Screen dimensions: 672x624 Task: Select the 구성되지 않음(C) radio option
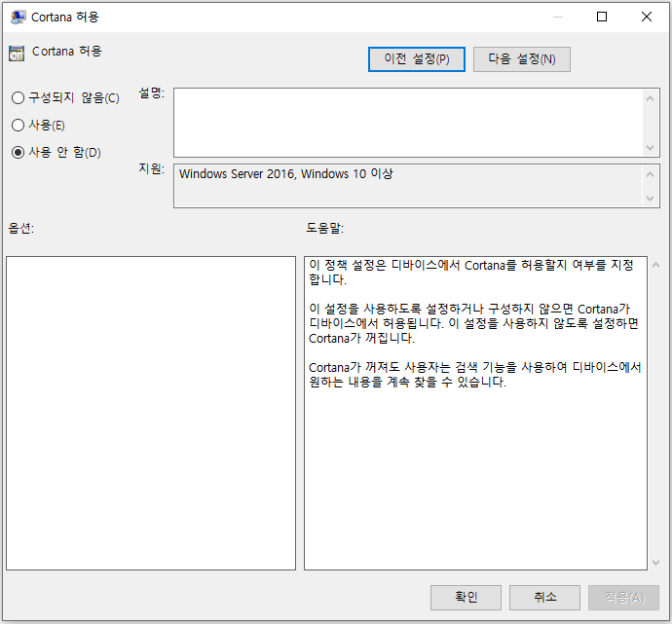pos(65,98)
